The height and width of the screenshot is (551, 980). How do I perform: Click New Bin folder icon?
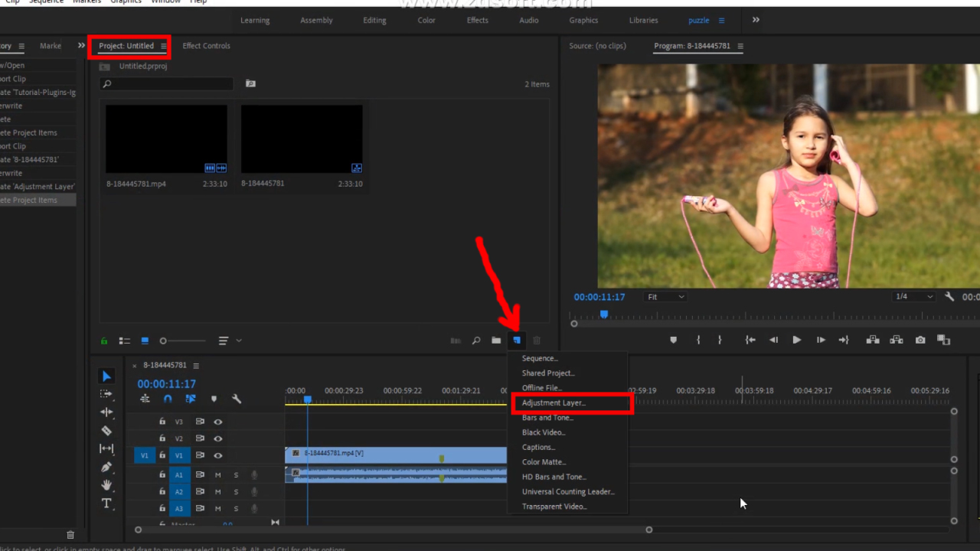pos(496,341)
